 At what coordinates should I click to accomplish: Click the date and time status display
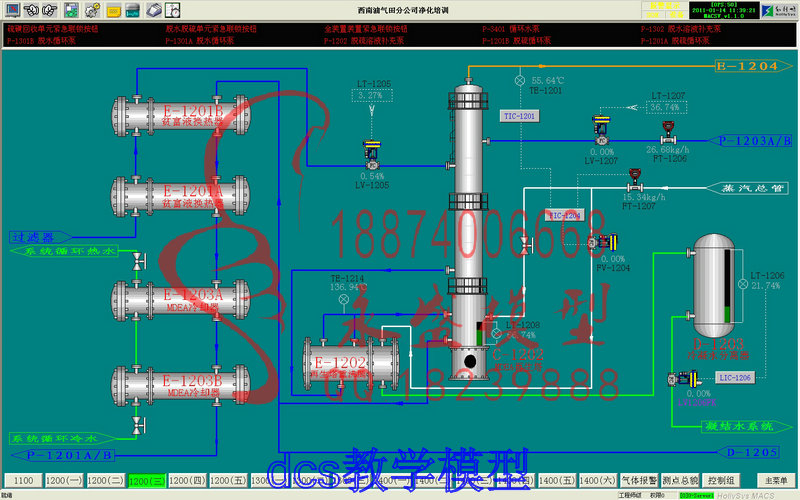coord(723,10)
